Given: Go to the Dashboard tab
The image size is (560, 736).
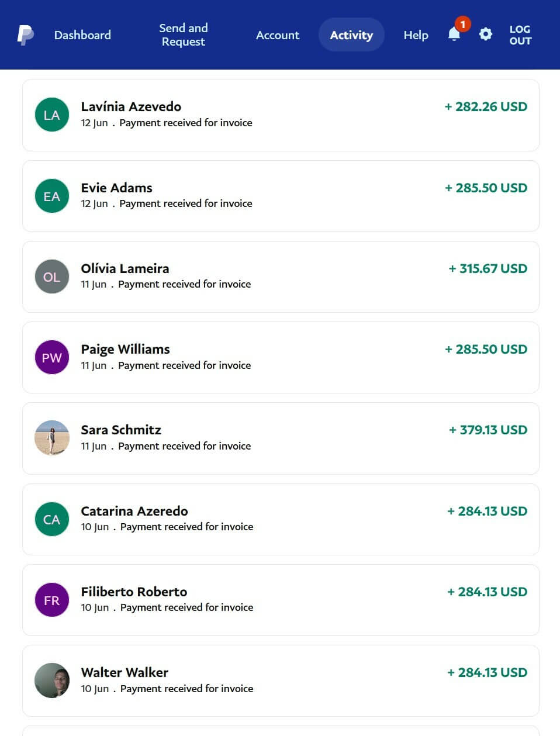Looking at the screenshot, I should click(x=82, y=35).
